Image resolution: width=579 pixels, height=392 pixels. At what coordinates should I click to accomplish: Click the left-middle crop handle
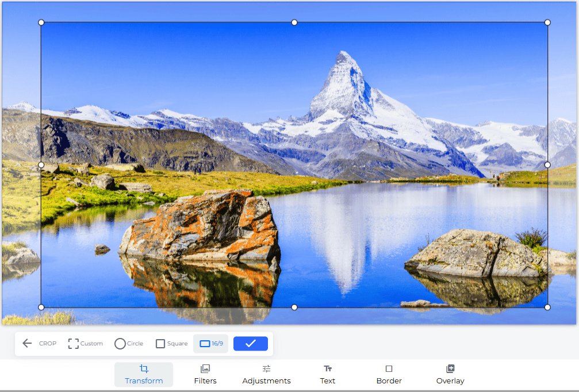click(x=41, y=164)
